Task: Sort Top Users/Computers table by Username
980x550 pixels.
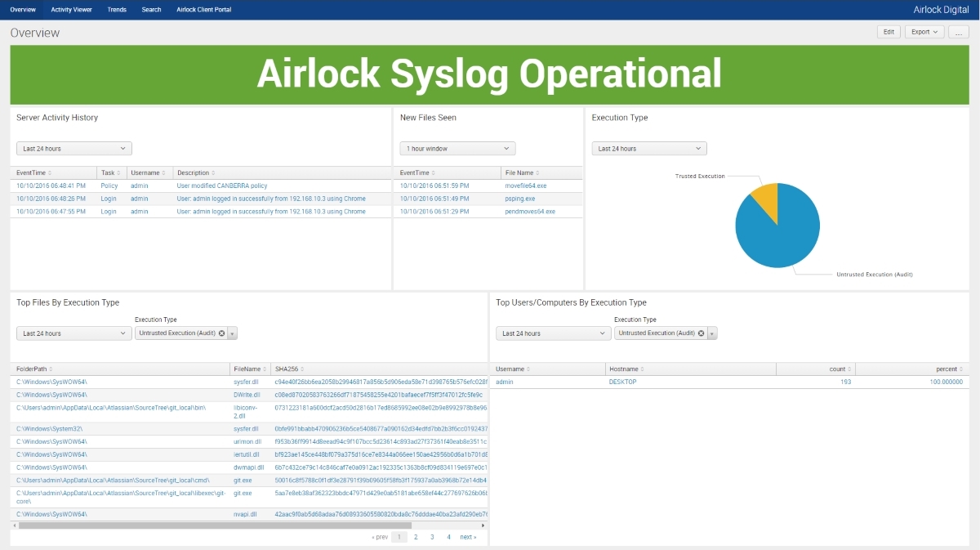Action: click(x=513, y=369)
